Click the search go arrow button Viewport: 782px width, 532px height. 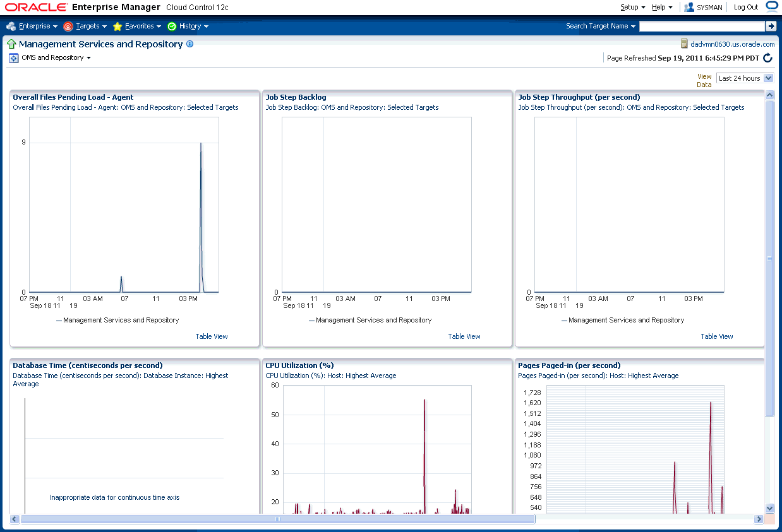pyautogui.click(x=771, y=26)
